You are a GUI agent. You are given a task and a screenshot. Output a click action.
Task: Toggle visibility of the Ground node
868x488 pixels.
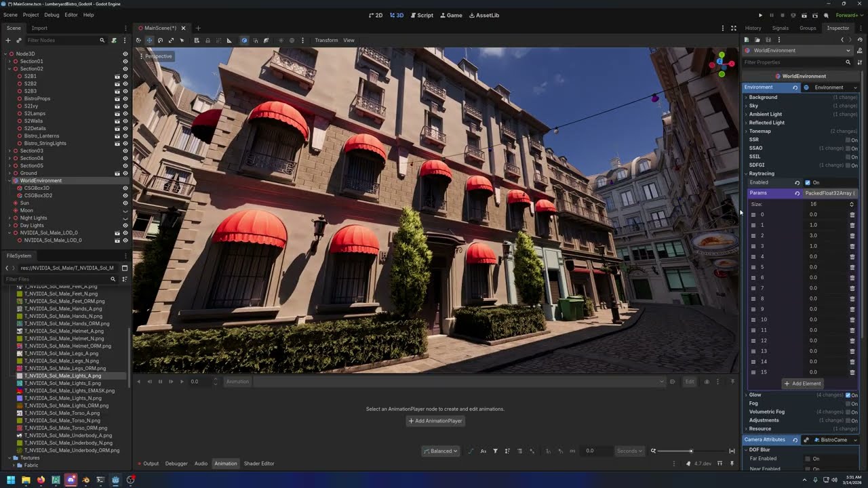(x=125, y=173)
